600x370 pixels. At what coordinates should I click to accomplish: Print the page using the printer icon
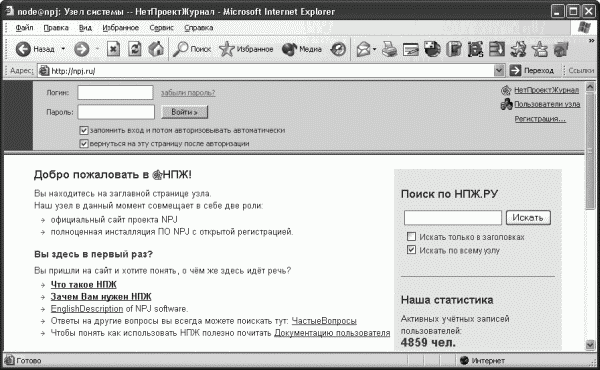390,49
